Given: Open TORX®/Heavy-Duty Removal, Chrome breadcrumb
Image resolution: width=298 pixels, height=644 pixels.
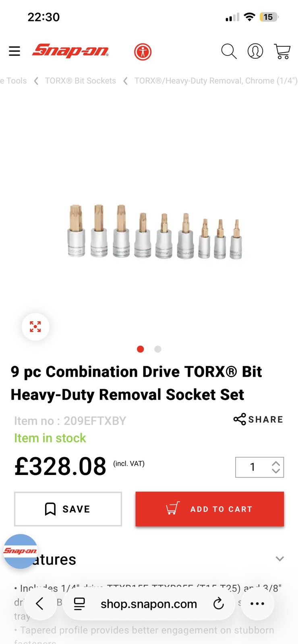Looking at the screenshot, I should 216,81.
